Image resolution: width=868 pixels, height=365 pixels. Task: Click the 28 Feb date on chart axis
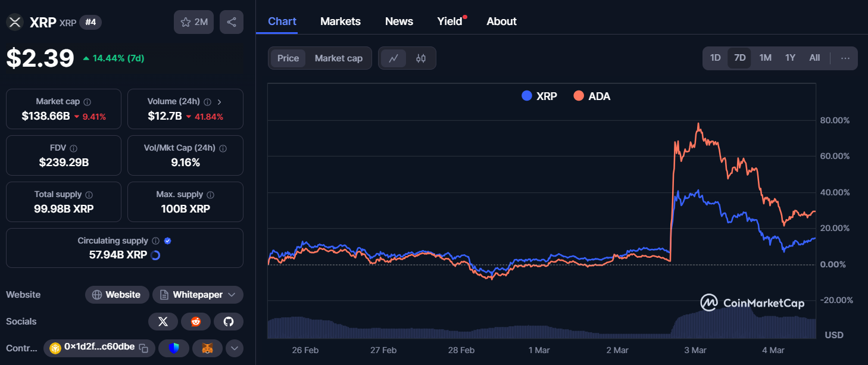pyautogui.click(x=461, y=350)
